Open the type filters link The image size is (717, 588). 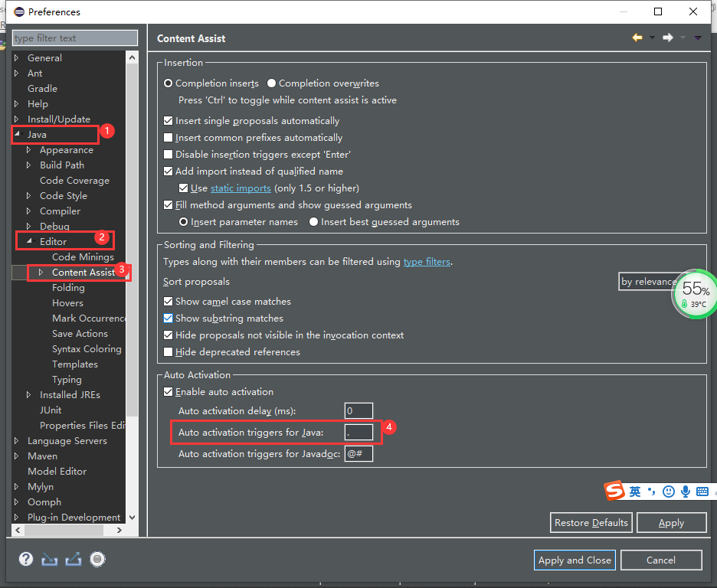[x=427, y=262]
